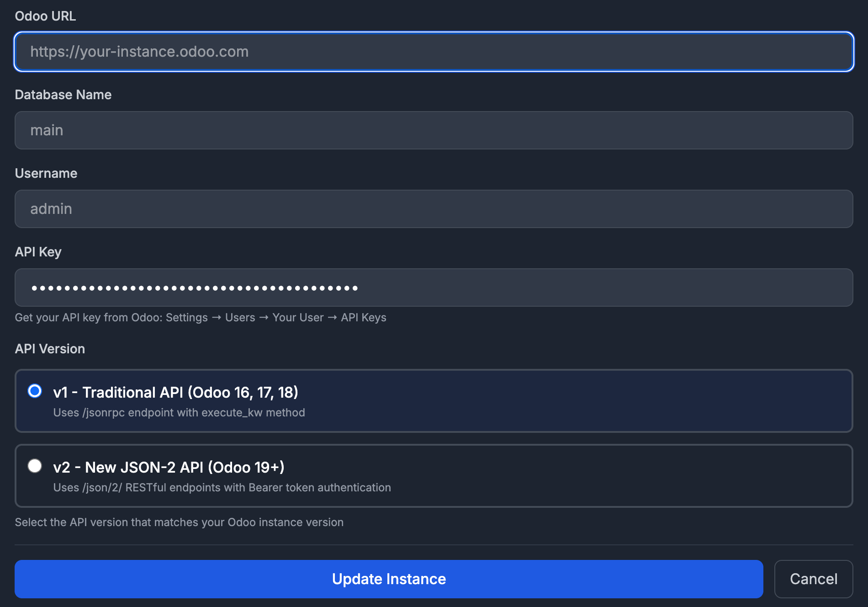The image size is (868, 607).
Task: Click the API Key label
Action: tap(38, 252)
